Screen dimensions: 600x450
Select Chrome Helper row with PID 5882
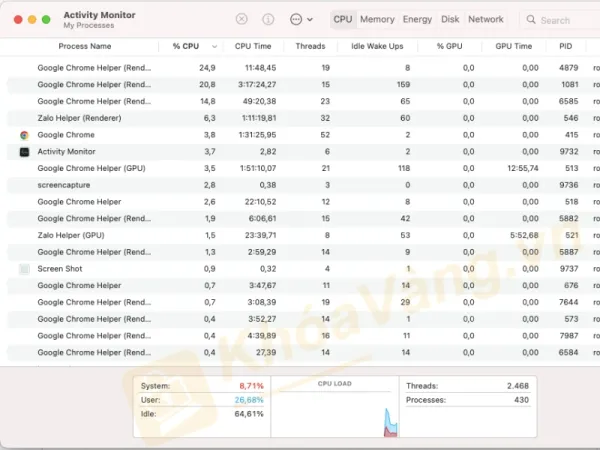coord(303,219)
